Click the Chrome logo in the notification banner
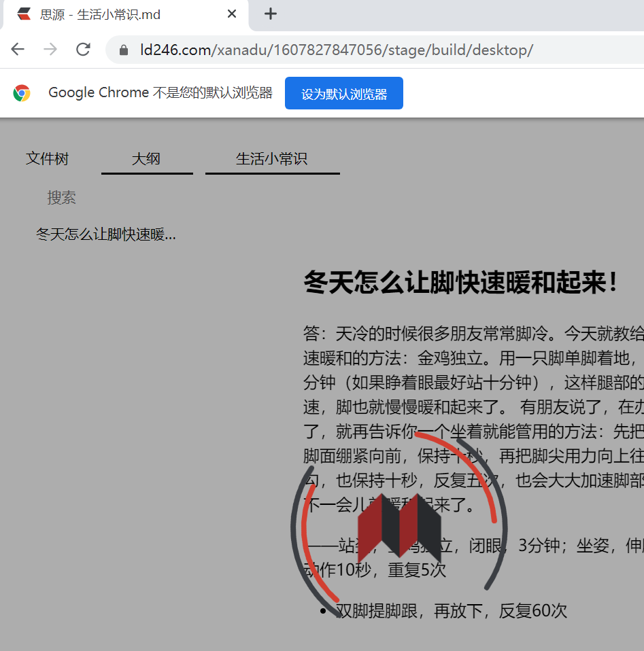Viewport: 644px width, 651px height. pyautogui.click(x=21, y=92)
